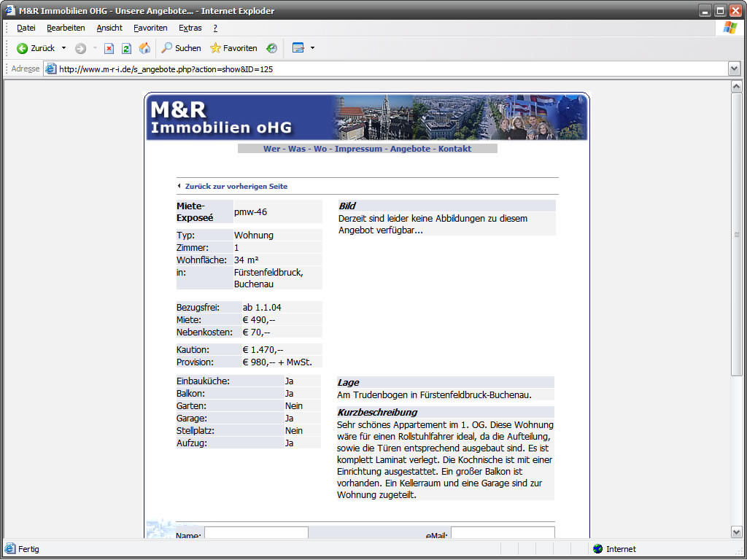
Task: Stop page loading with red X icon
Action: point(109,48)
